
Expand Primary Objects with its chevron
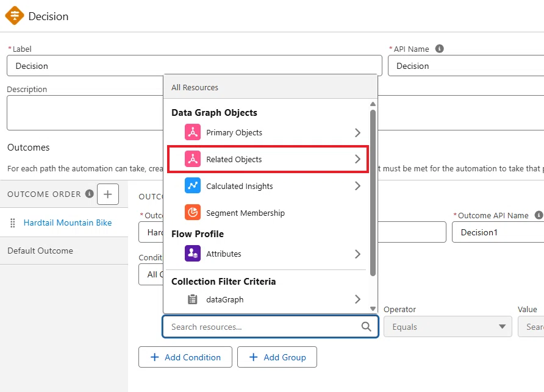tap(358, 132)
